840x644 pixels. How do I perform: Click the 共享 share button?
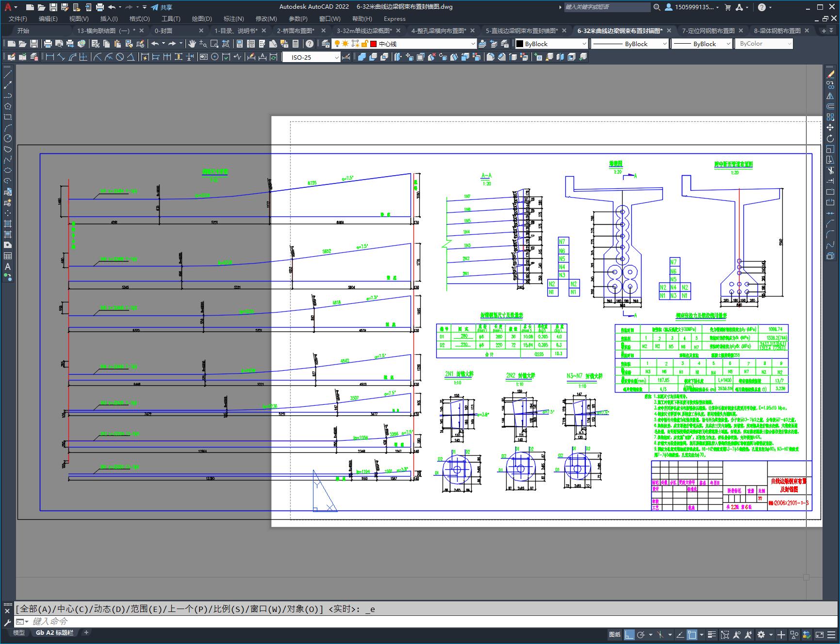(162, 7)
